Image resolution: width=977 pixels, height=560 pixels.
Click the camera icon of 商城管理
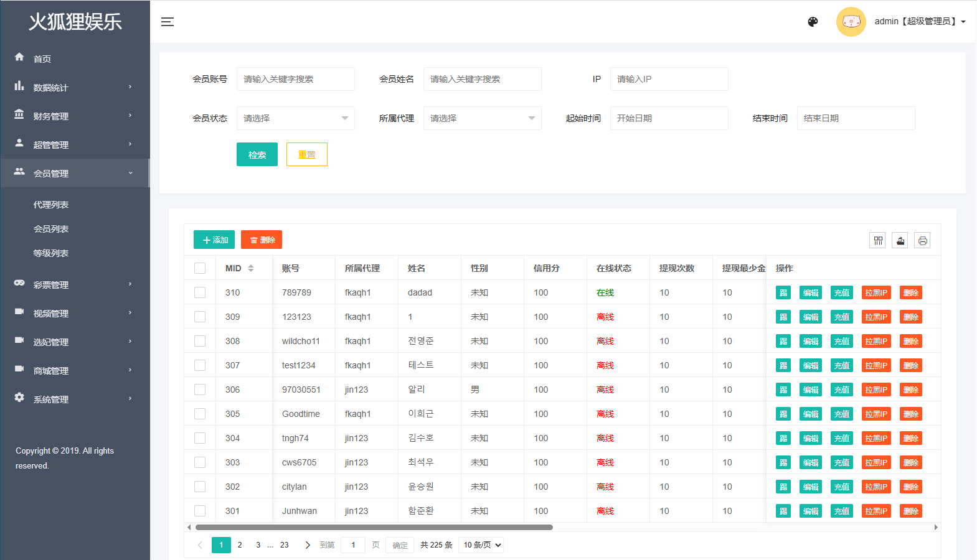click(x=19, y=369)
